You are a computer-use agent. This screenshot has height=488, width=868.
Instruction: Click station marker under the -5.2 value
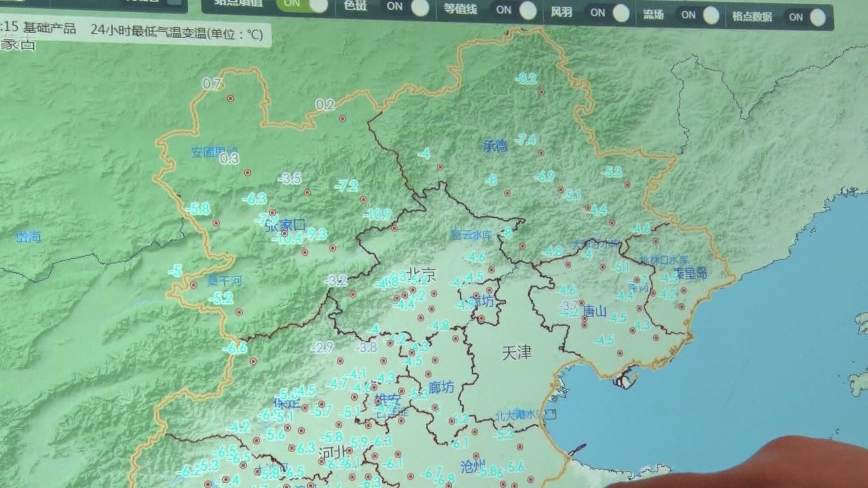click(x=239, y=312)
